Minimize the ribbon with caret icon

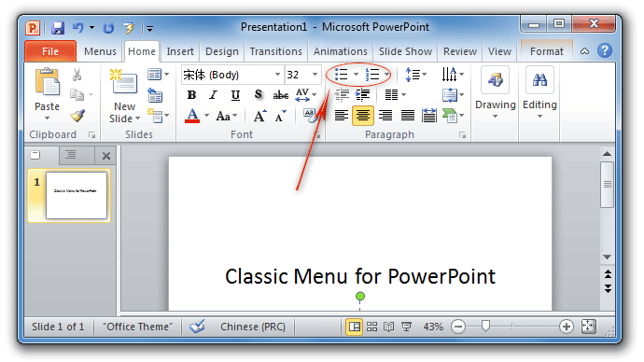[584, 51]
